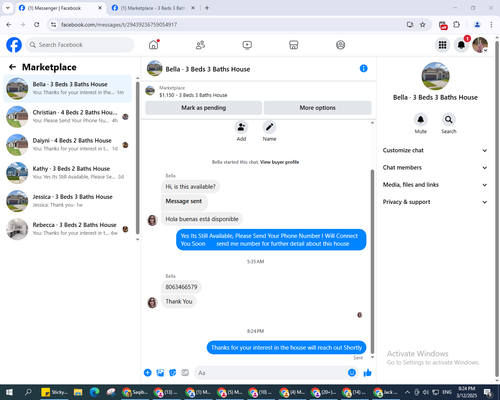The height and width of the screenshot is (400, 500).
Task: Open View buyer profile link
Action: point(279,162)
